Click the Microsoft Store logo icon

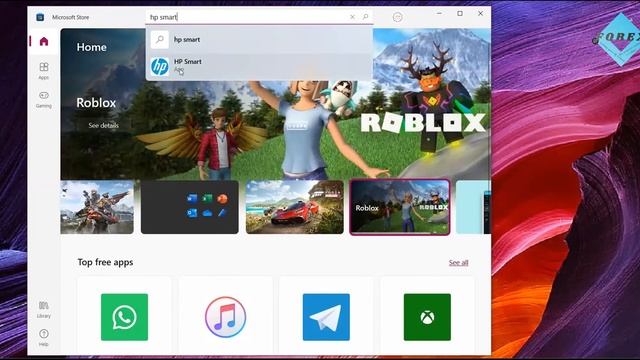click(40, 17)
